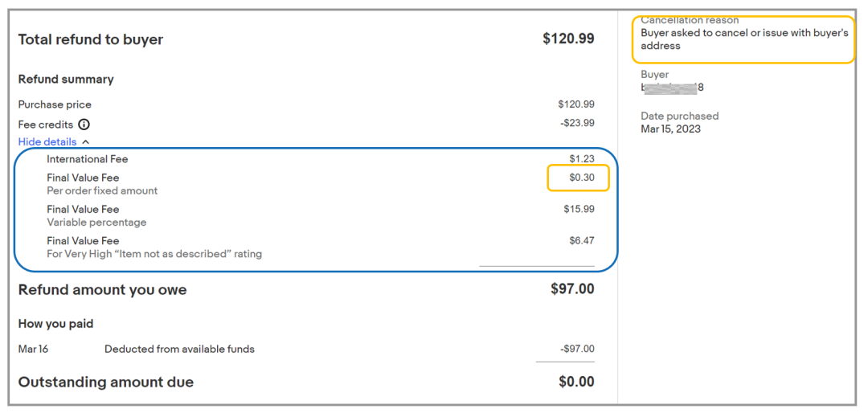Click the Hide details link

pos(47,142)
